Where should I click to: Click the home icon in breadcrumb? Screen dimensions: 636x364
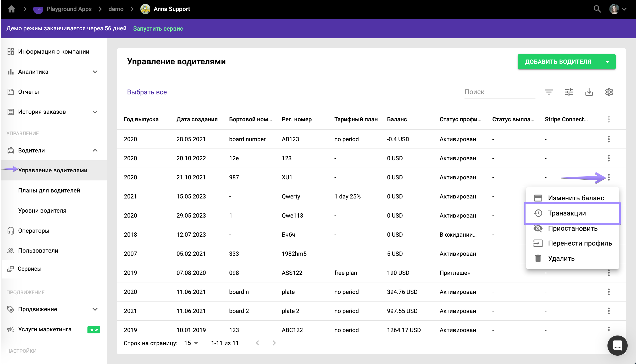click(12, 9)
